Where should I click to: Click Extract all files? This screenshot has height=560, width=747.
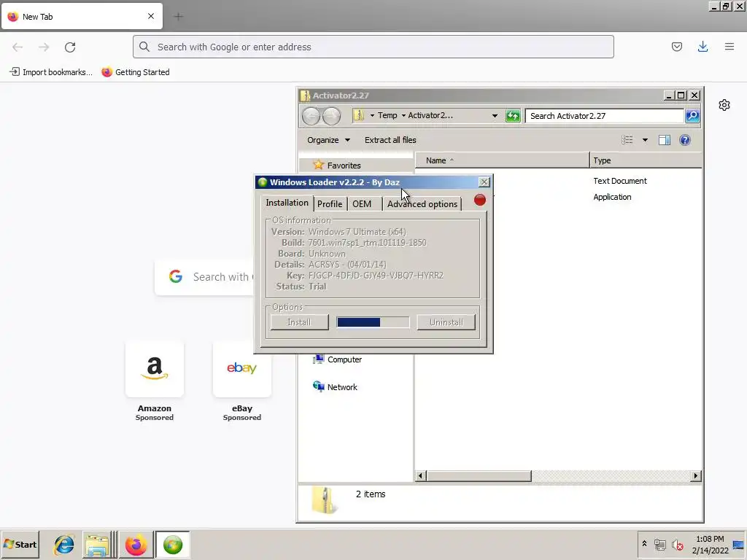coord(390,140)
